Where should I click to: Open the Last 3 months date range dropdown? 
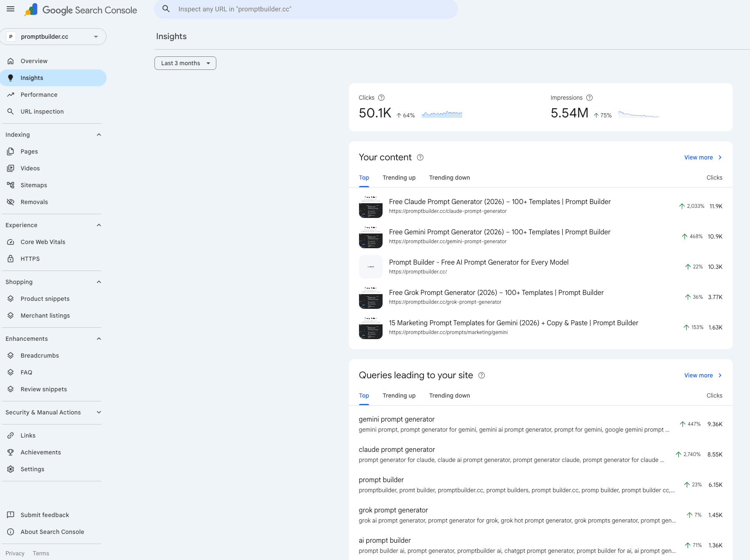click(185, 63)
